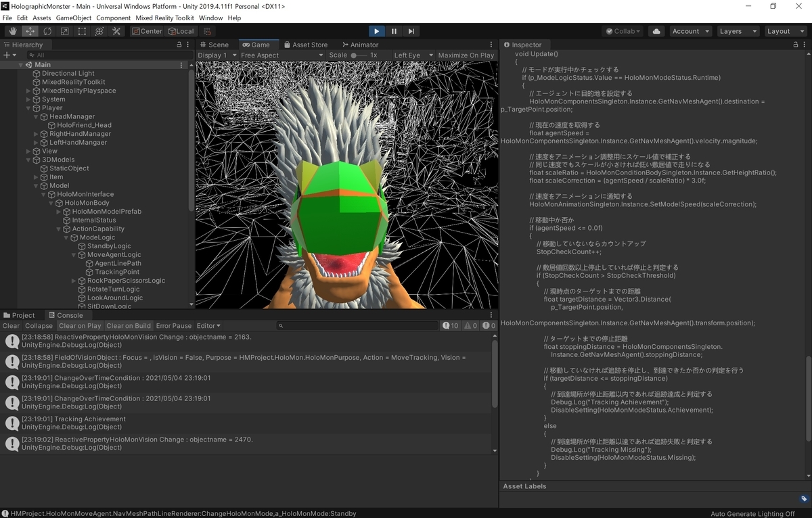
Task: Pause play mode
Action: tap(394, 31)
